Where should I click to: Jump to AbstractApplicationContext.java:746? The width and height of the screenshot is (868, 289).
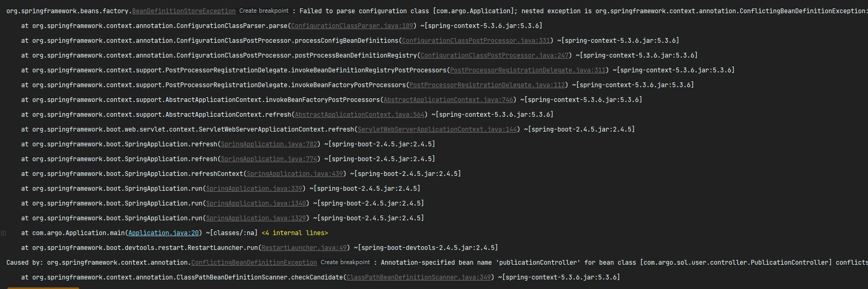448,100
